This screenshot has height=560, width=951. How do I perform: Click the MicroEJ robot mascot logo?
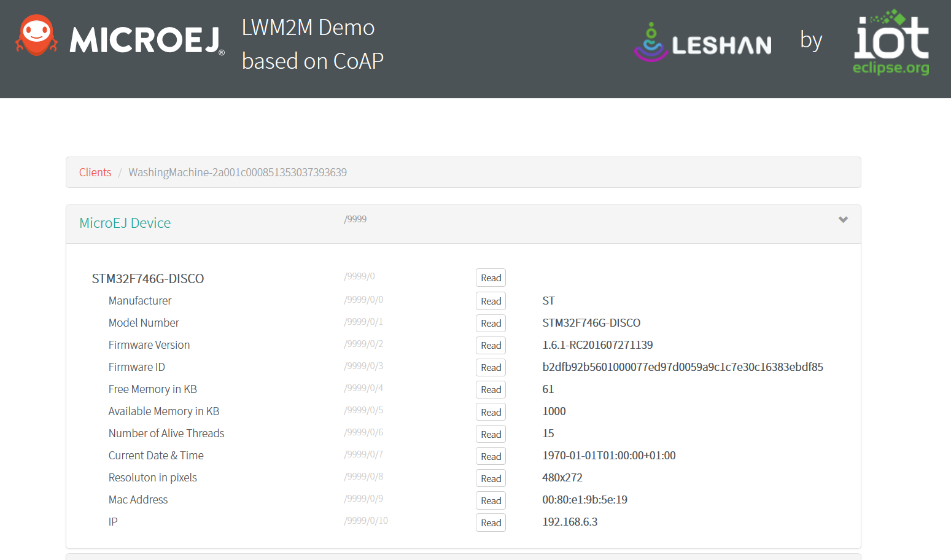point(36,35)
